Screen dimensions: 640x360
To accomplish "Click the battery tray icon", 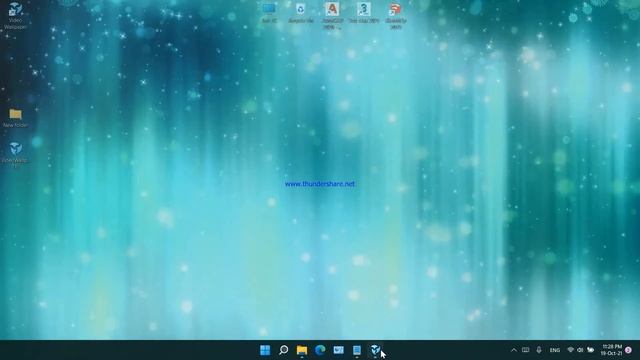I will (x=590, y=350).
